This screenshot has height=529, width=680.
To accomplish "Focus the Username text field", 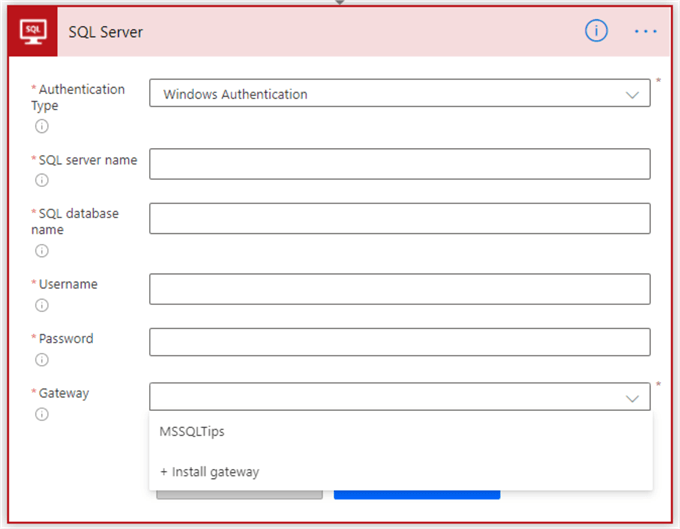I will pyautogui.click(x=399, y=289).
